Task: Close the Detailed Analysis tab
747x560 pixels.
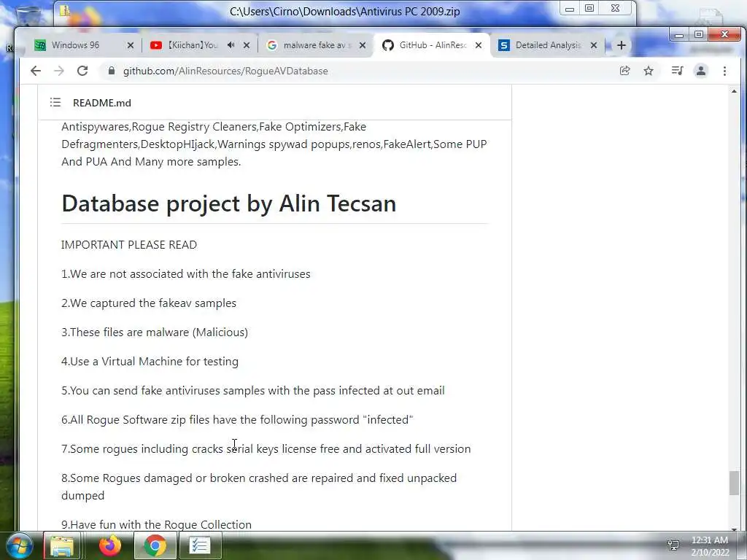Action: pyautogui.click(x=594, y=45)
